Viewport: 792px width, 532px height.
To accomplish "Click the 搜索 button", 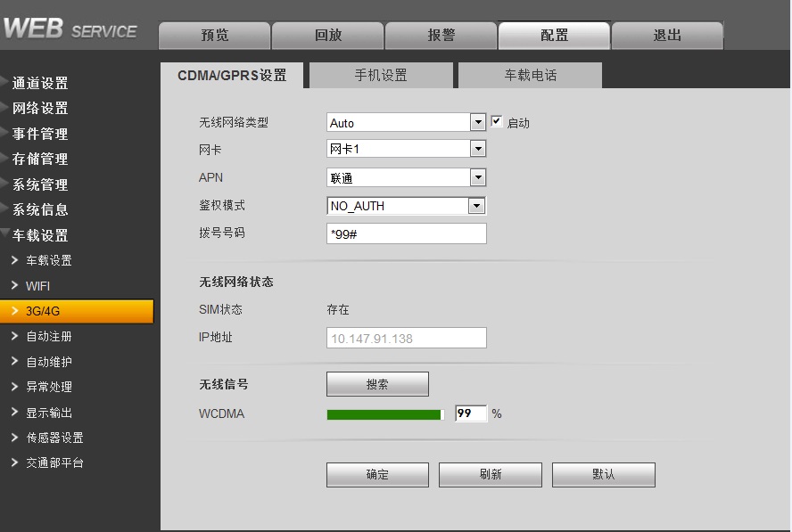I will tap(378, 383).
